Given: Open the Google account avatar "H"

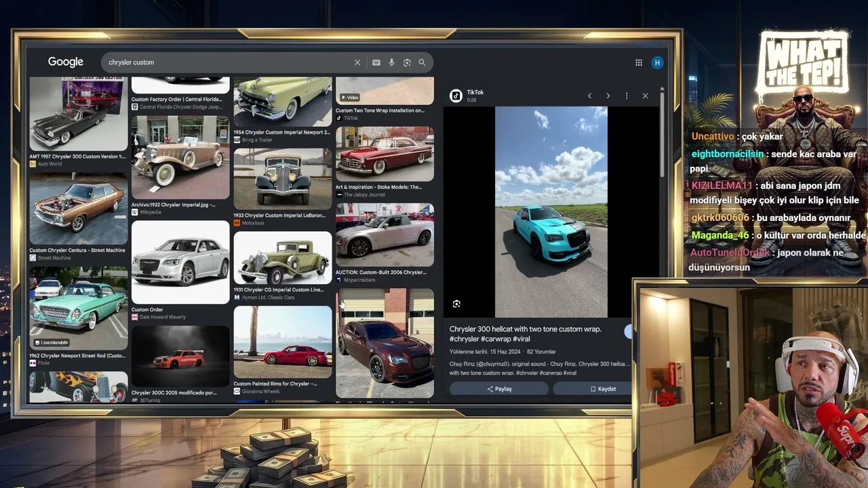Looking at the screenshot, I should point(656,62).
